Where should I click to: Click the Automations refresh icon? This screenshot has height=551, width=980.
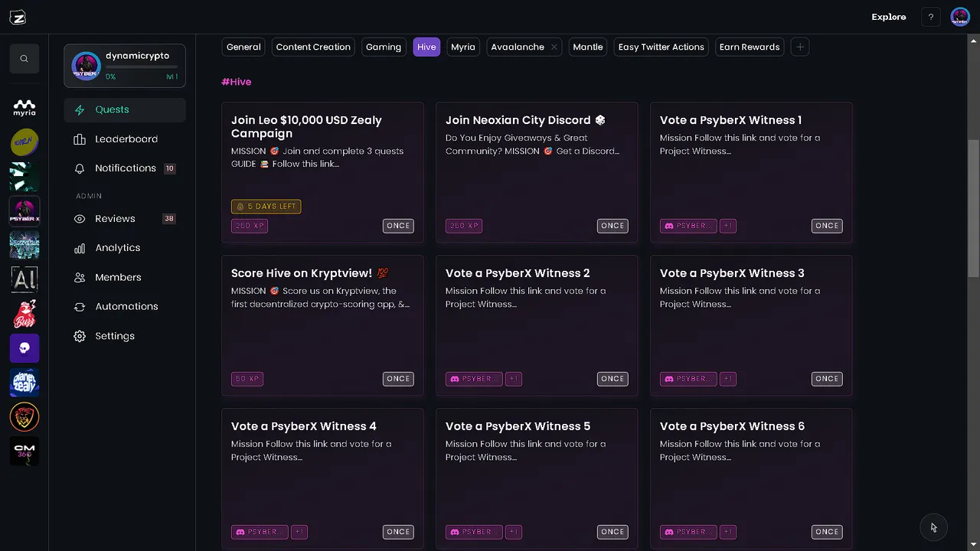point(80,307)
